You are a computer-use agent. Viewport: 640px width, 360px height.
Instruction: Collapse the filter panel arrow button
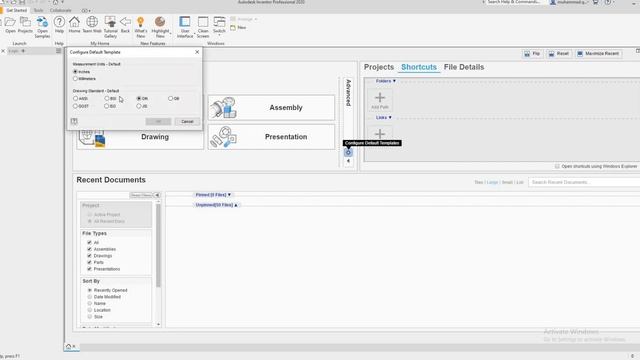coord(157,195)
